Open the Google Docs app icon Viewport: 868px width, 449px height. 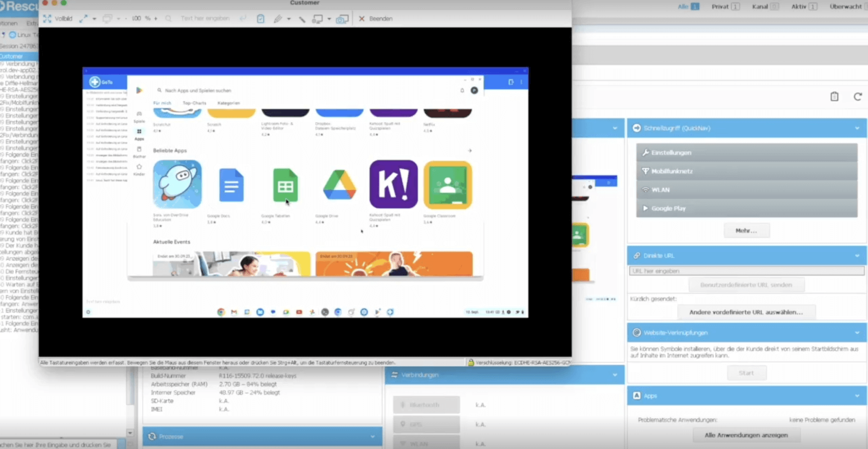(231, 185)
